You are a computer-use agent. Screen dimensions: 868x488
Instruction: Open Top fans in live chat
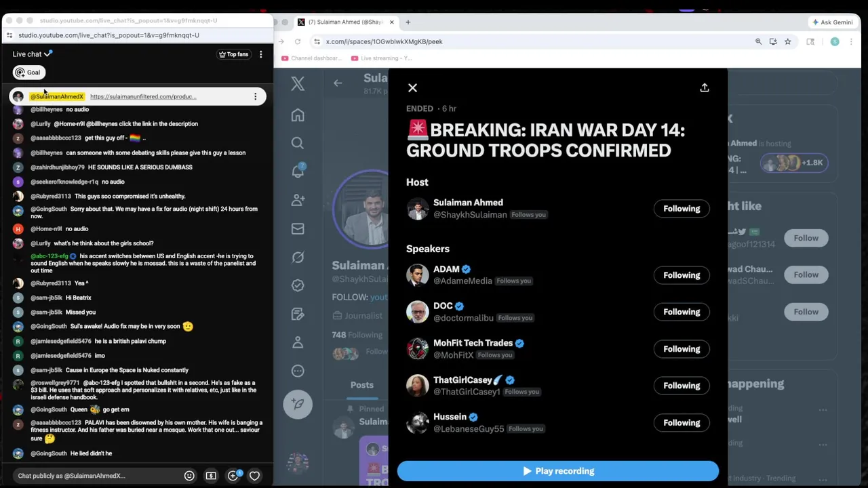pyautogui.click(x=233, y=54)
